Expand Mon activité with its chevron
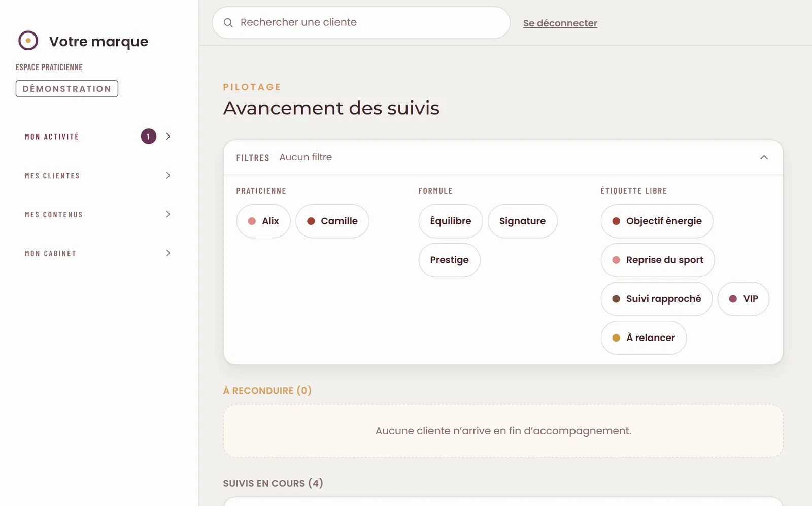The height and width of the screenshot is (506, 812). click(168, 137)
